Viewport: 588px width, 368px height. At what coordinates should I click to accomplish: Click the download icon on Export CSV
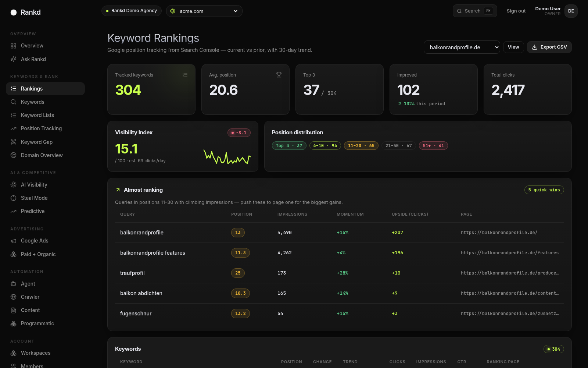[x=535, y=47]
